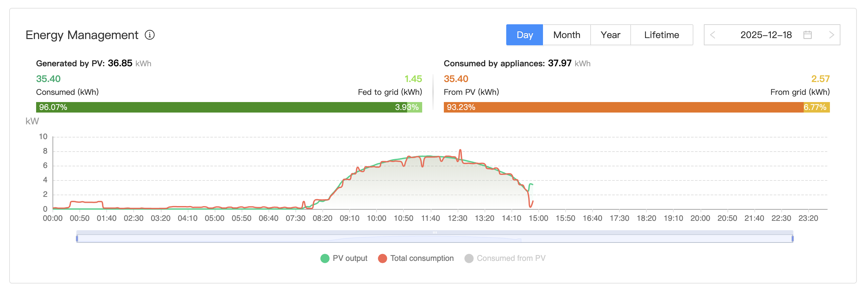Screen dimensions: 868x294
Task: Click the left zoom slider handle
Action: click(77, 239)
